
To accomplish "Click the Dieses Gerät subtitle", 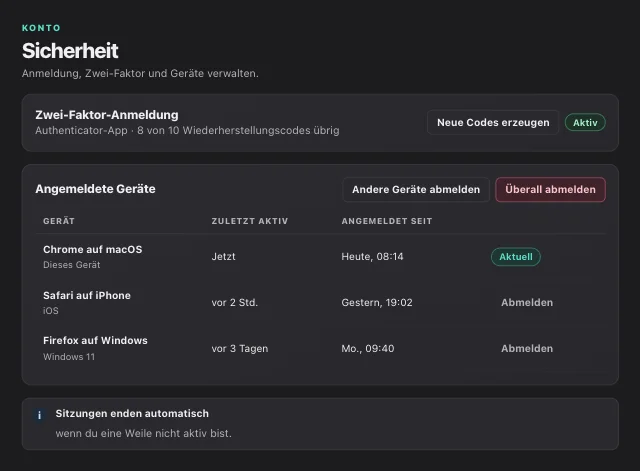I will [71, 265].
